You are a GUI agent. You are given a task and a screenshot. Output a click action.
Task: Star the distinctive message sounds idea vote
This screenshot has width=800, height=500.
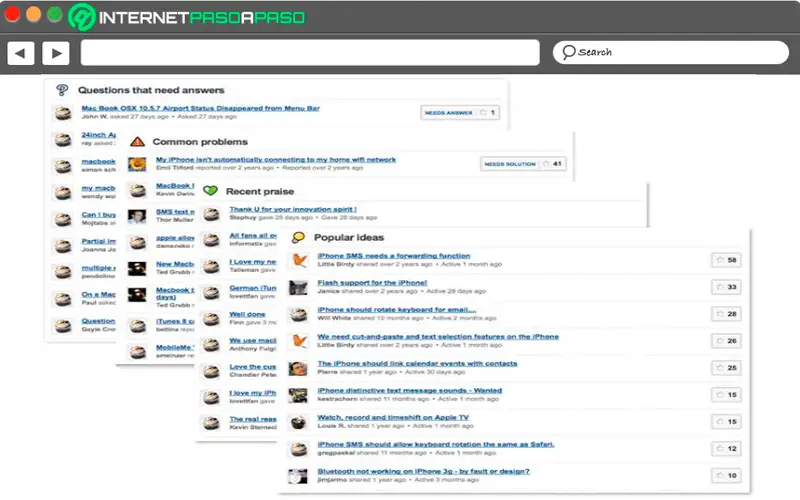click(720, 395)
